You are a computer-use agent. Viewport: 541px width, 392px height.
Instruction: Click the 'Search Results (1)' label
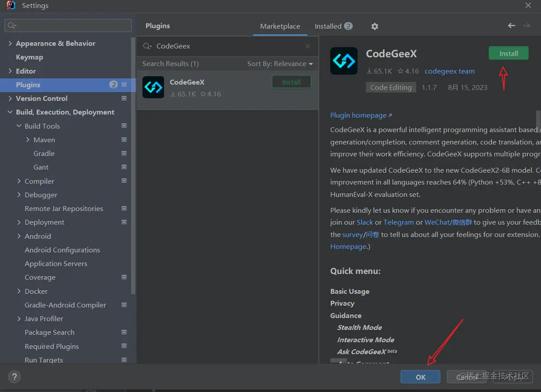[x=170, y=64]
